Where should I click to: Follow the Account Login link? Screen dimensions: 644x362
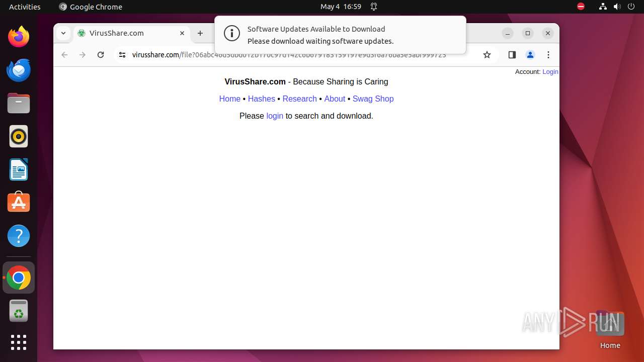550,72
